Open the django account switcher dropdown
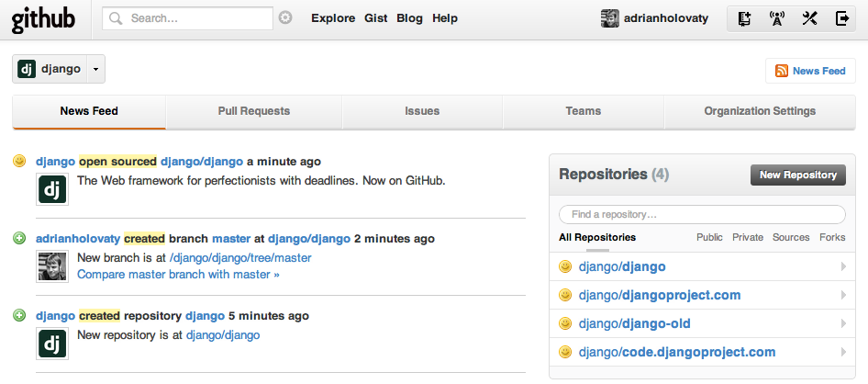 click(97, 69)
